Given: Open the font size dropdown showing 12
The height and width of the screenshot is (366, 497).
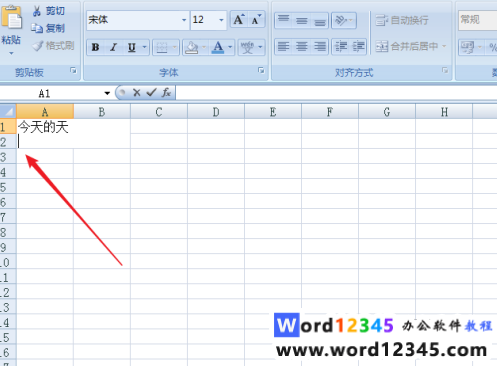Looking at the screenshot, I should 221,20.
